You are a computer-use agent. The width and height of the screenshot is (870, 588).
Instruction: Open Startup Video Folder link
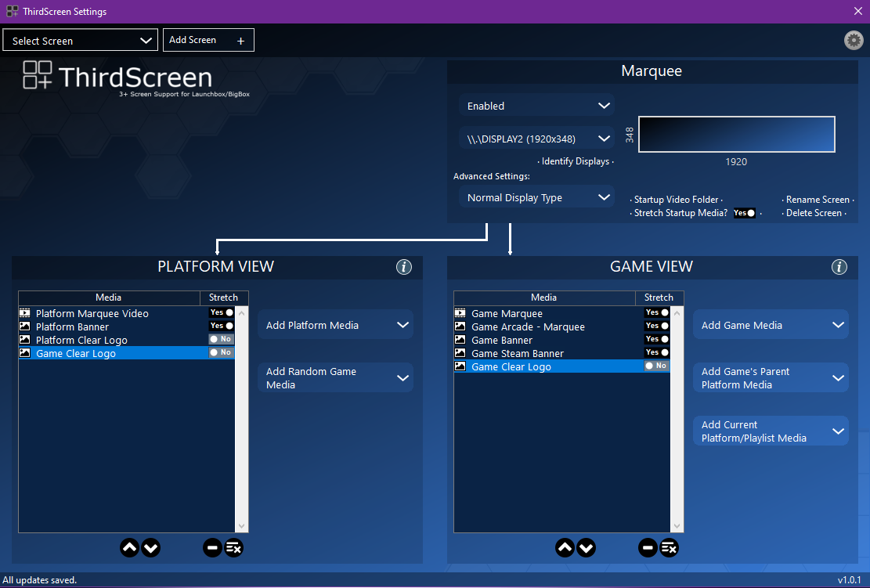[677, 200]
